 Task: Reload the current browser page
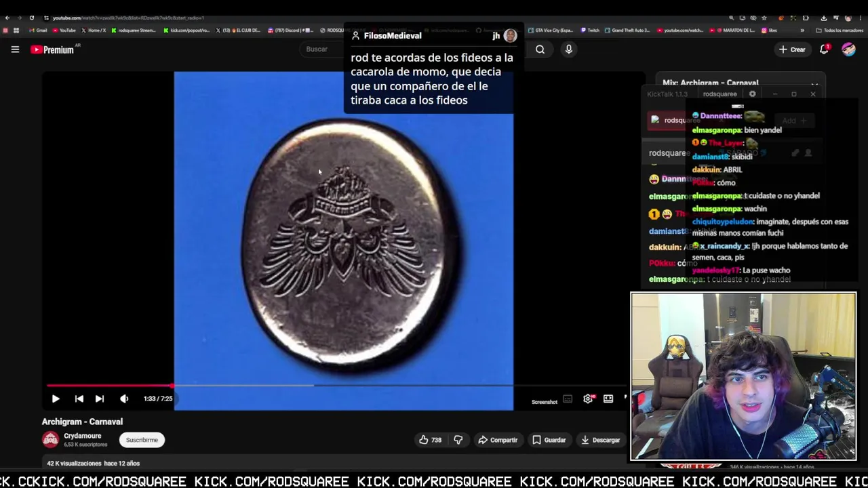point(31,18)
